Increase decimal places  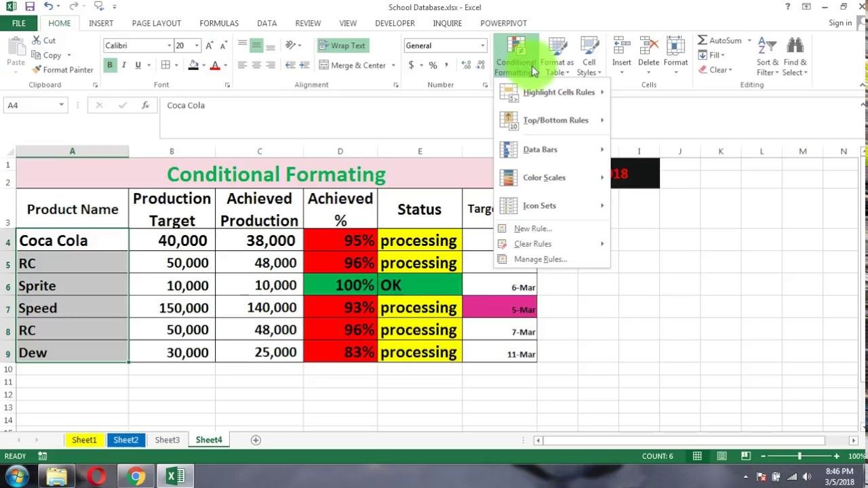tap(465, 65)
